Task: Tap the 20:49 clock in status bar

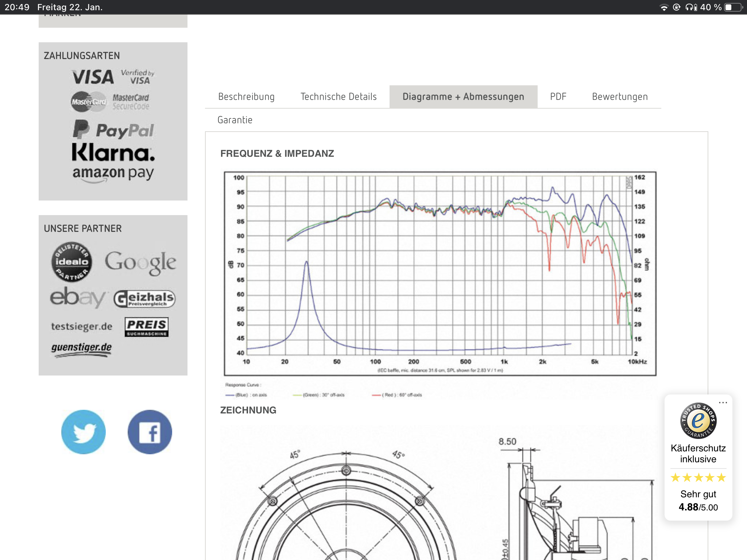Action: click(x=17, y=7)
